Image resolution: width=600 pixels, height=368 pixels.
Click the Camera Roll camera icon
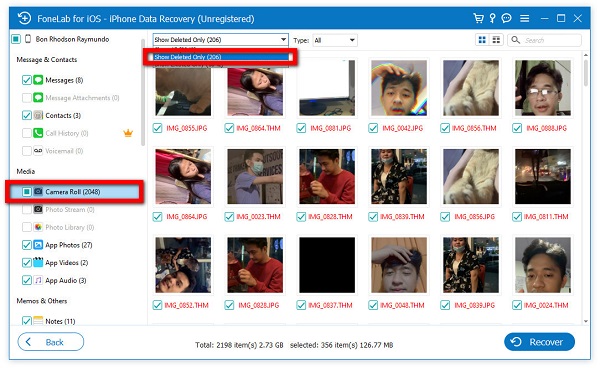(38, 191)
